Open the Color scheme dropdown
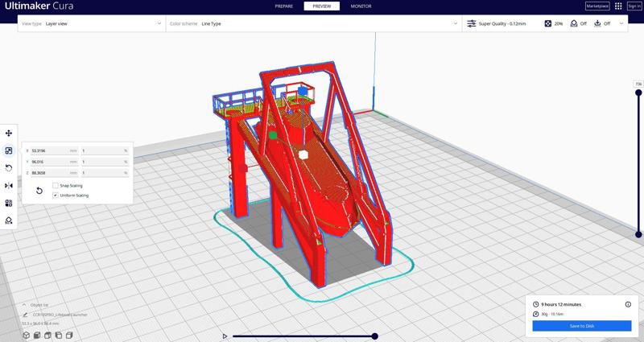This screenshot has height=342, width=644. [313, 24]
